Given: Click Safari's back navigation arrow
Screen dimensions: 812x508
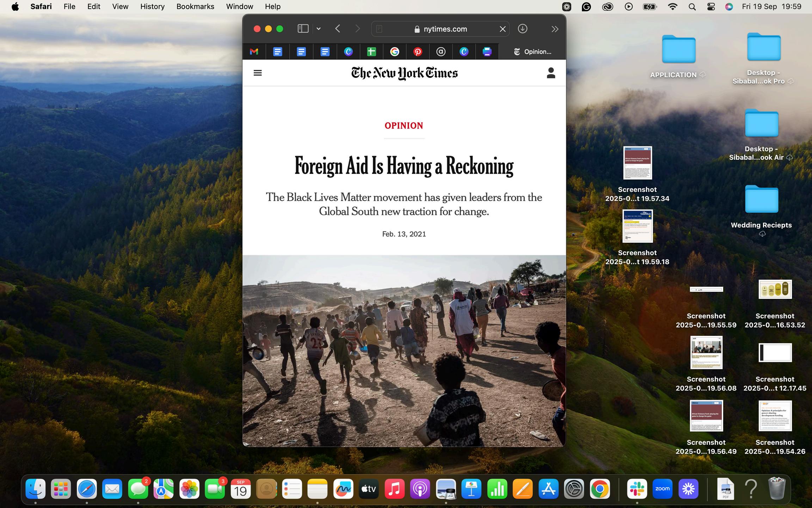Looking at the screenshot, I should pos(338,29).
